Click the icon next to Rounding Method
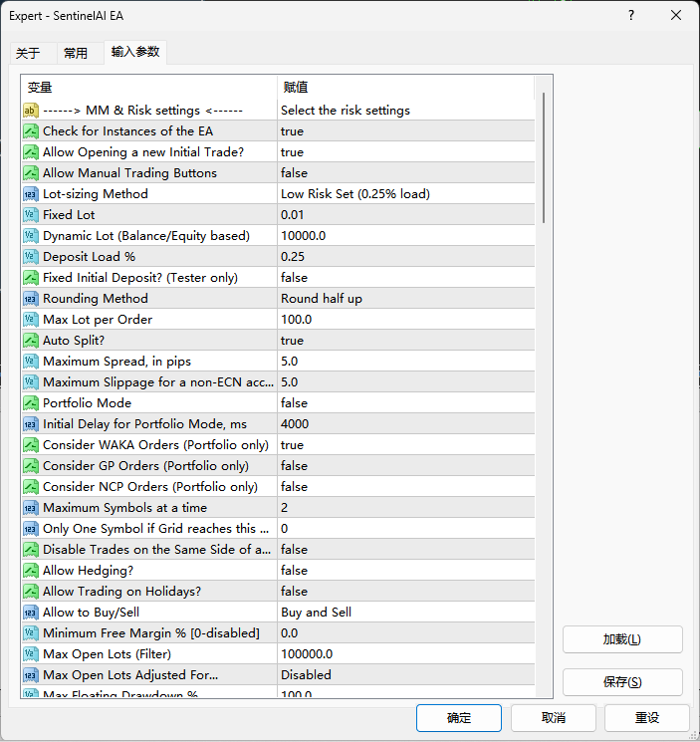 coord(31,299)
